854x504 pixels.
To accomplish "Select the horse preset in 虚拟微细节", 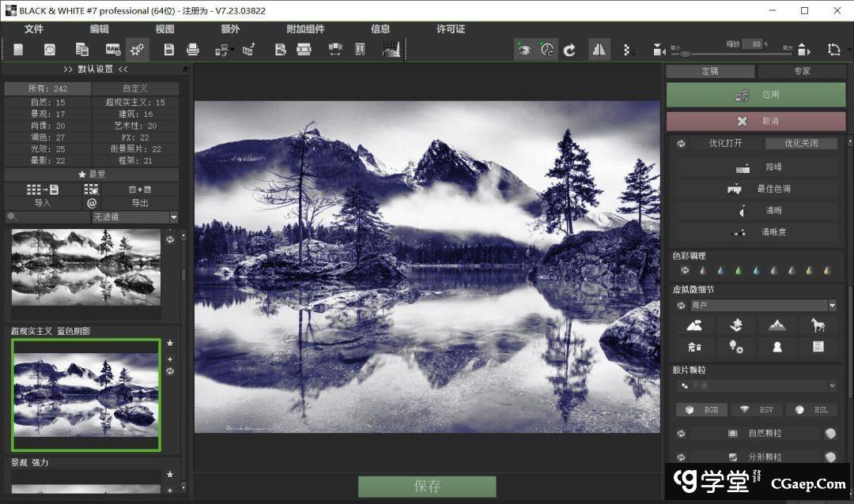I will point(818,325).
